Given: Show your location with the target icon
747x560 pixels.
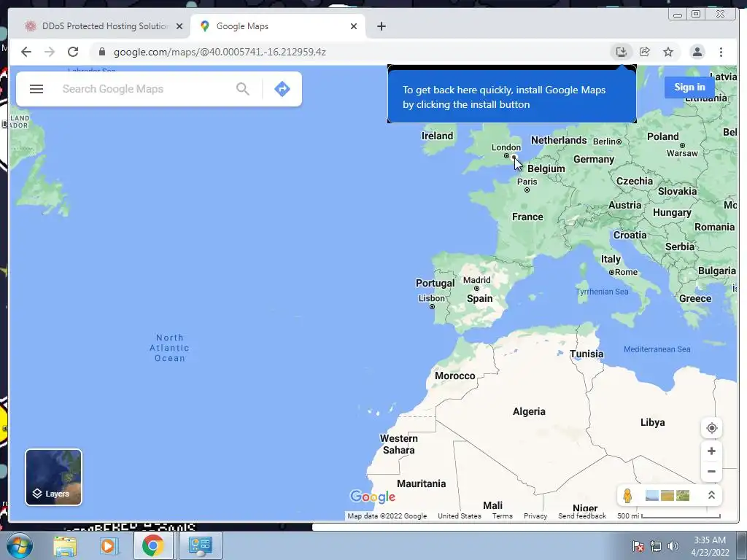Looking at the screenshot, I should [711, 428].
